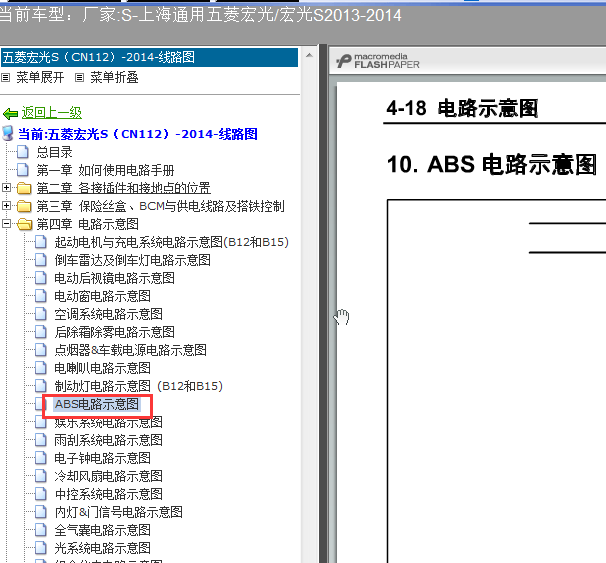Click folder icon of 第三章
The height and width of the screenshot is (563, 606).
(x=24, y=206)
